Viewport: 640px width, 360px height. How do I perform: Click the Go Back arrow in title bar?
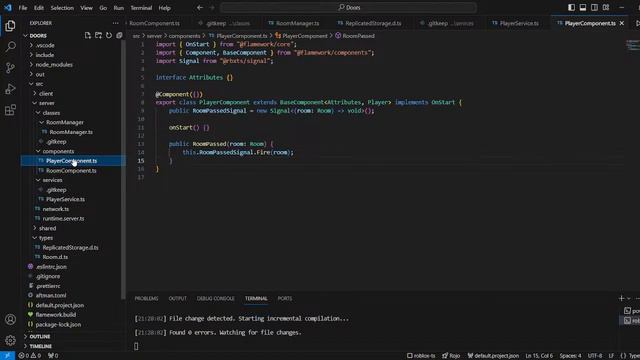[200, 7]
